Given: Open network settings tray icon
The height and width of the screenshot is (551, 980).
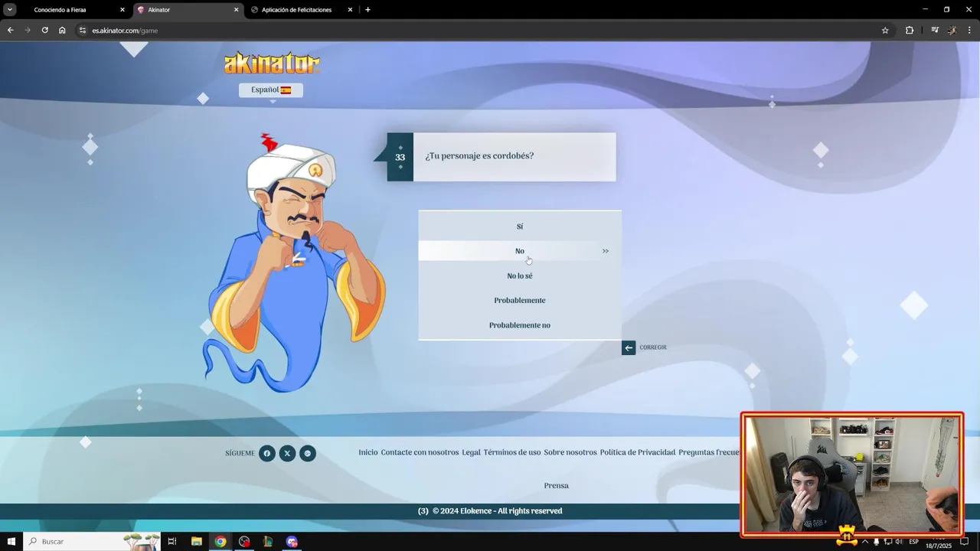Looking at the screenshot, I should pyautogui.click(x=888, y=541).
